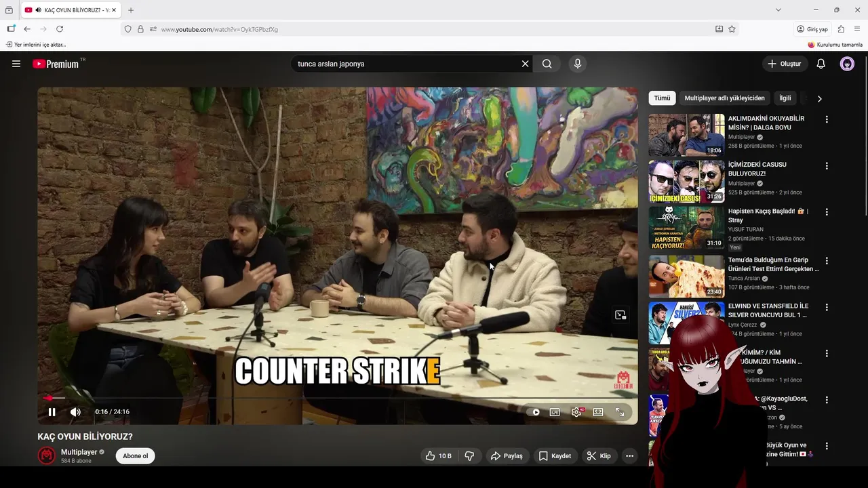Screen dimensions: 868x488
Task: Click the YUSUF TURAN channel name
Action: [746, 230]
